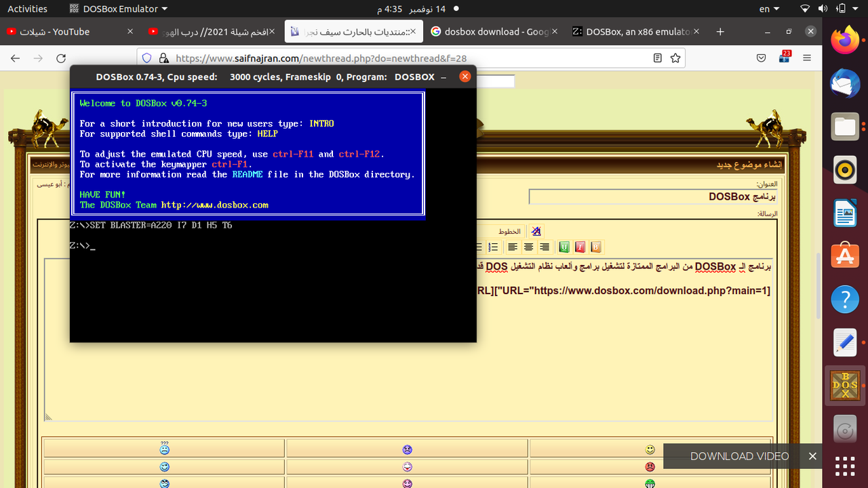
Task: Close the 'dosbox download - Google' tab
Action: click(x=555, y=31)
